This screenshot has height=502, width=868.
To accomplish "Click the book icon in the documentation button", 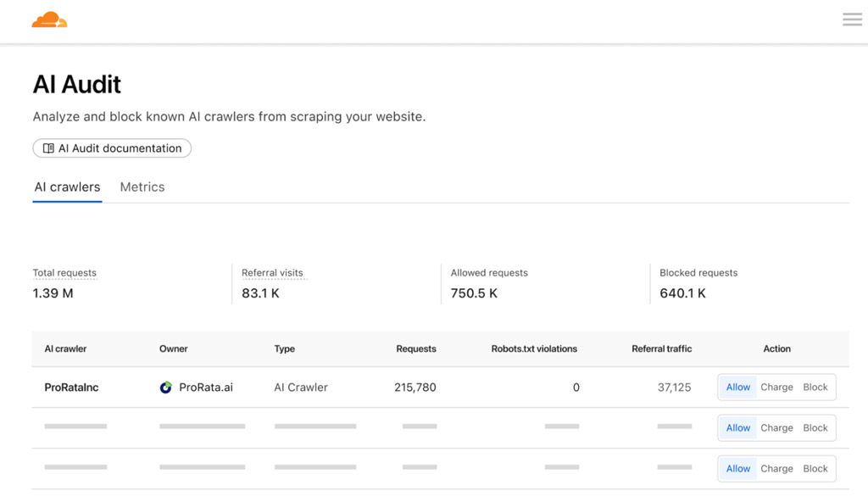I will tap(48, 148).
